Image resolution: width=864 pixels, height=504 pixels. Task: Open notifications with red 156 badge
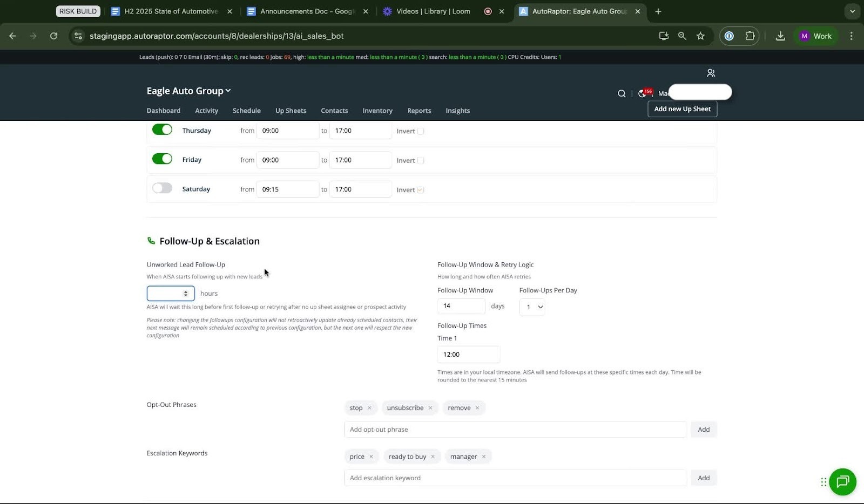coord(643,93)
